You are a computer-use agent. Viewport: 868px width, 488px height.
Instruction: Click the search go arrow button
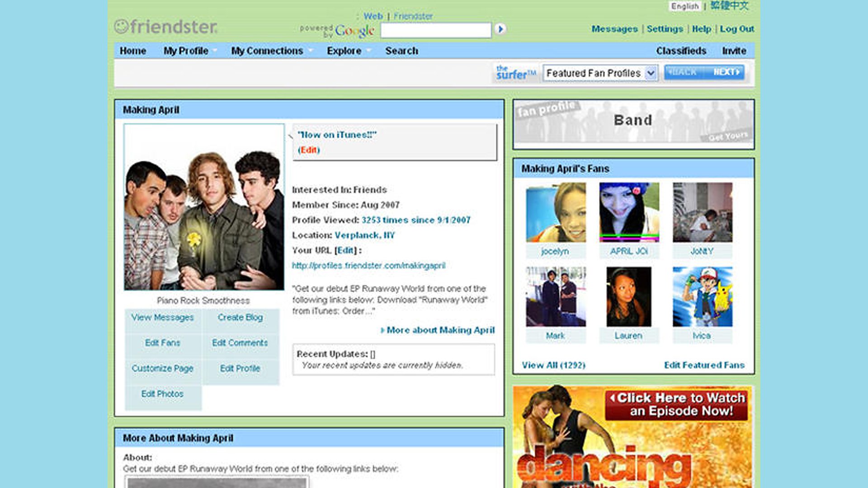(500, 29)
